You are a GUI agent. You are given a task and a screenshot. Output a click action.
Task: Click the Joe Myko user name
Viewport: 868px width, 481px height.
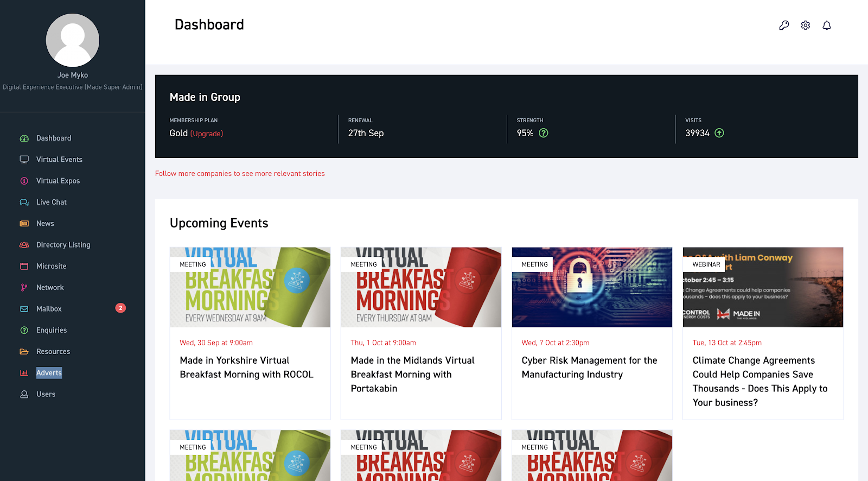point(73,75)
